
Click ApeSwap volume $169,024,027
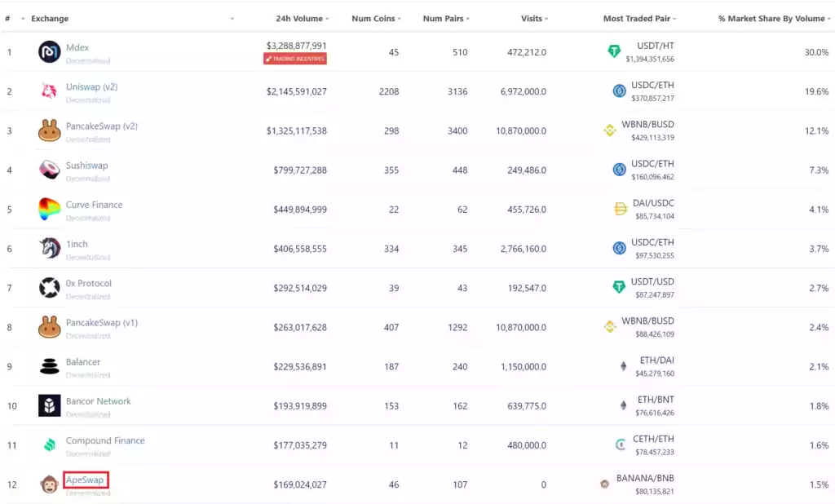click(x=300, y=484)
